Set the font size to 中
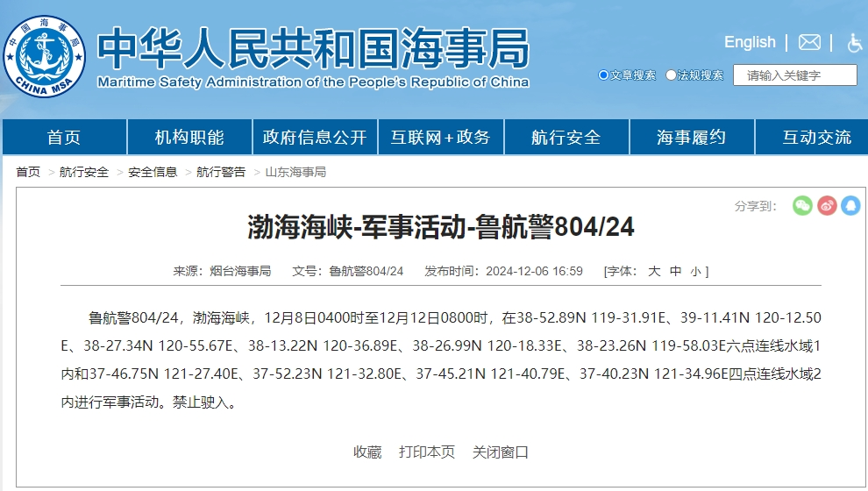 675,271
